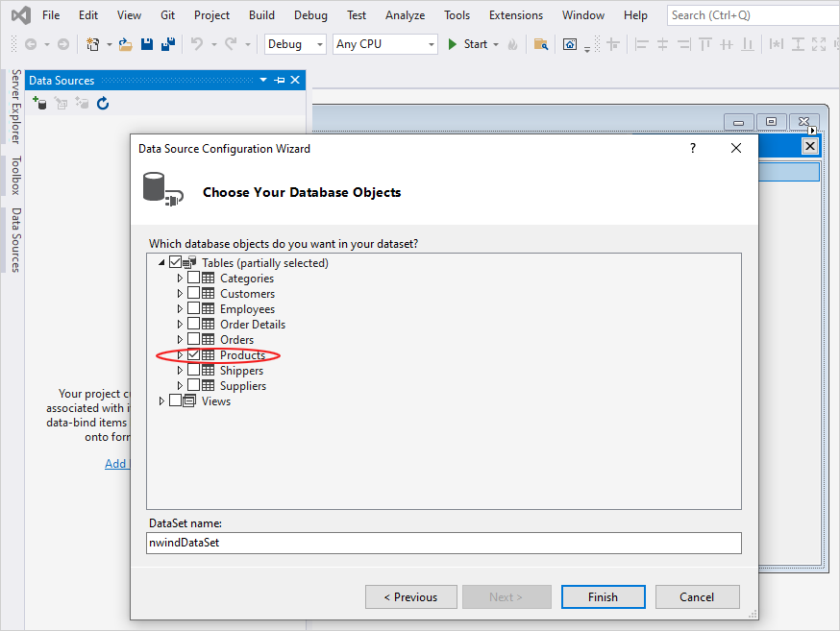Viewport: 840px width, 631px height.
Task: Uncheck the Products table checkbox
Action: 194,355
